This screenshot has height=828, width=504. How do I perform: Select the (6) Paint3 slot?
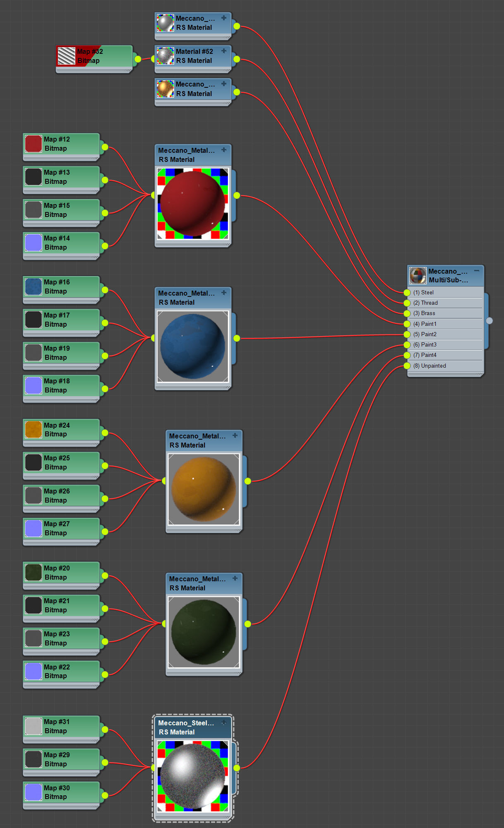[445, 344]
